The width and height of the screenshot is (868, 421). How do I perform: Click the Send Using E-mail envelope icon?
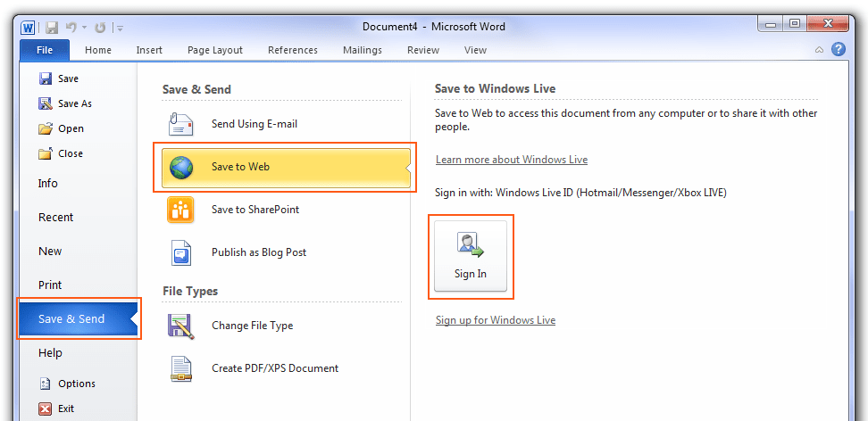(180, 124)
